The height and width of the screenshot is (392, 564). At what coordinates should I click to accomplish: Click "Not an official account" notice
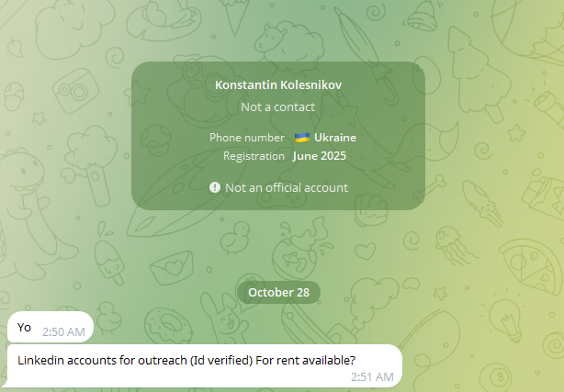pos(287,187)
